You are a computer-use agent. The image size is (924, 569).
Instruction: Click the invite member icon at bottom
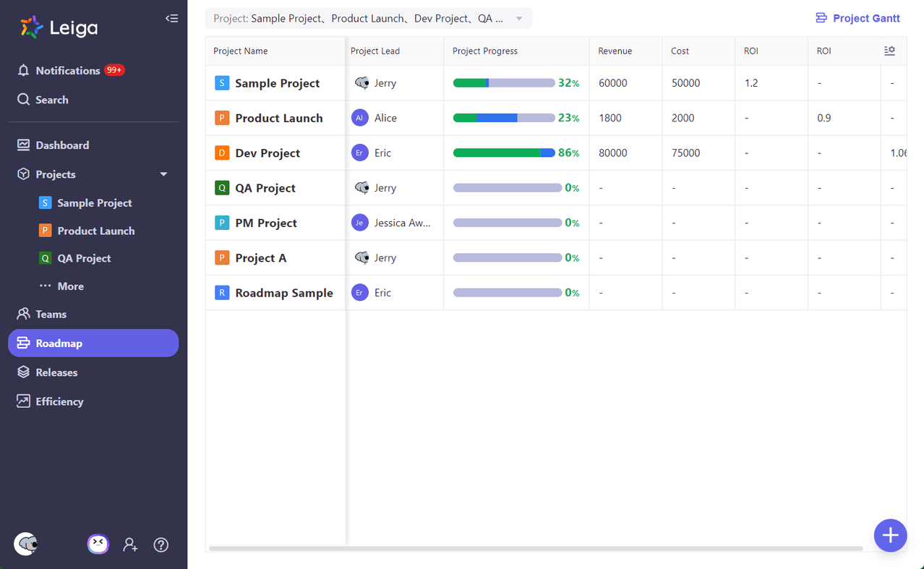(130, 544)
